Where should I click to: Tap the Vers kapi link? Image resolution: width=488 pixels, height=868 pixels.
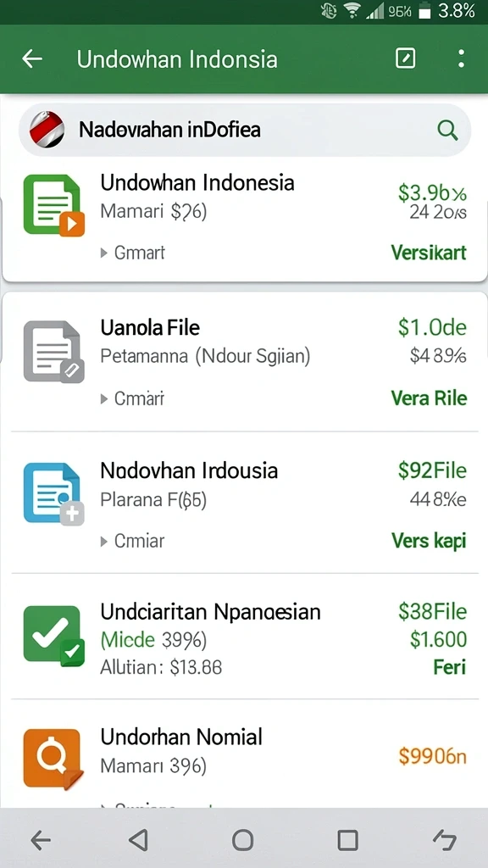[x=429, y=541]
